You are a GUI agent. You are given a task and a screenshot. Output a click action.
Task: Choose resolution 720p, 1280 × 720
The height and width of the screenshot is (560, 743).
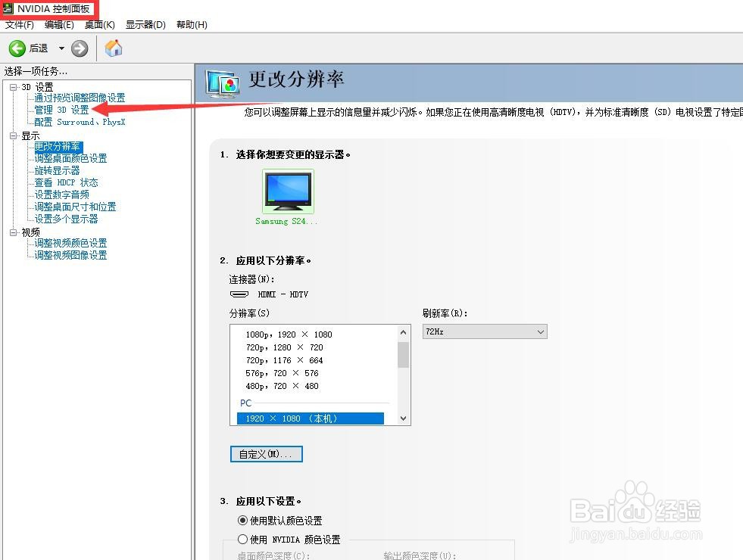(x=284, y=347)
